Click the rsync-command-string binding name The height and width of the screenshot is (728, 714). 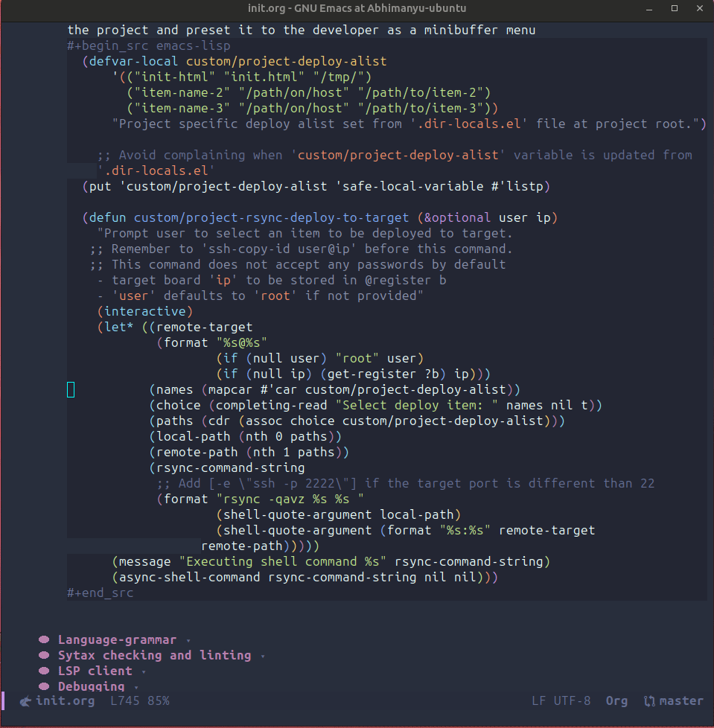pyautogui.click(x=230, y=468)
